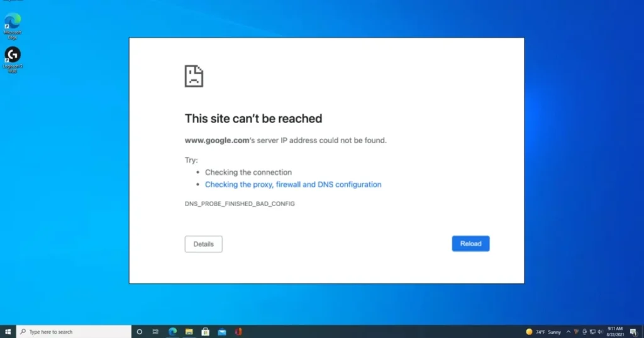
Task: Open Cortana circle icon in taskbar
Action: click(139, 332)
